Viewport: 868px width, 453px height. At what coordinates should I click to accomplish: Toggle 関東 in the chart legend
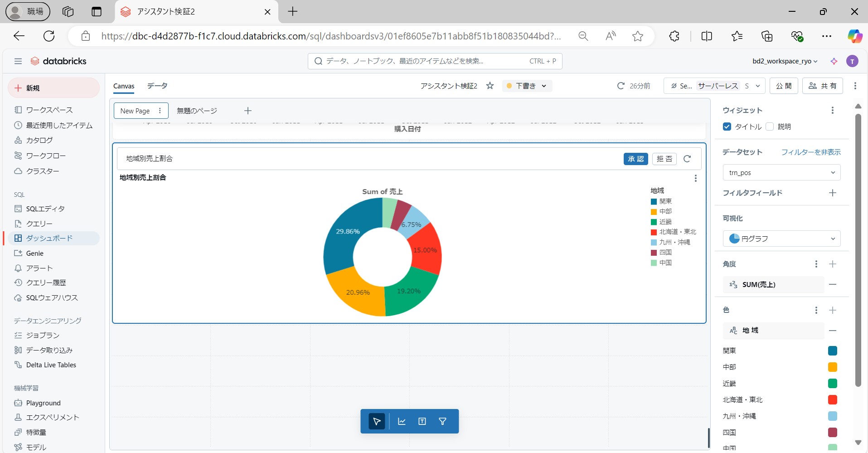click(661, 201)
